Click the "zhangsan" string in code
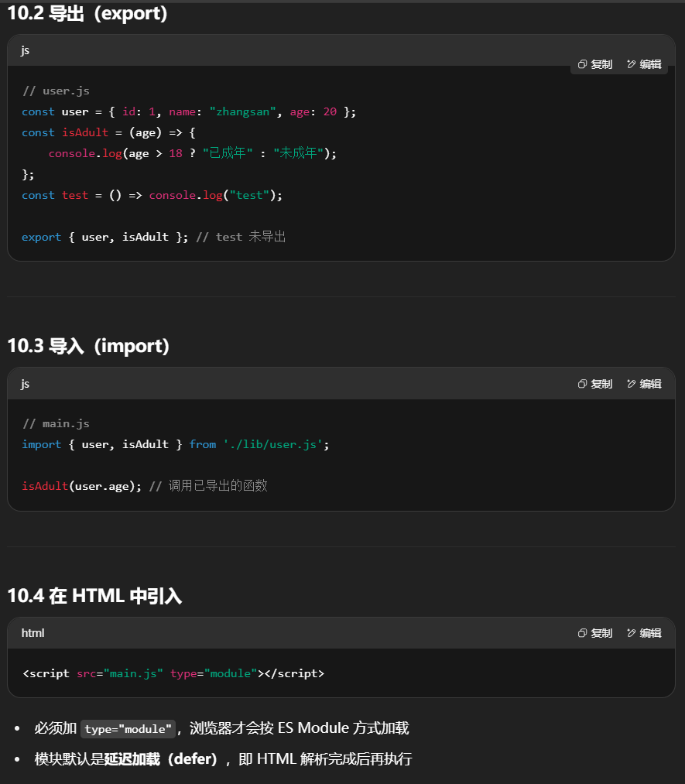This screenshot has width=685, height=784. click(242, 111)
